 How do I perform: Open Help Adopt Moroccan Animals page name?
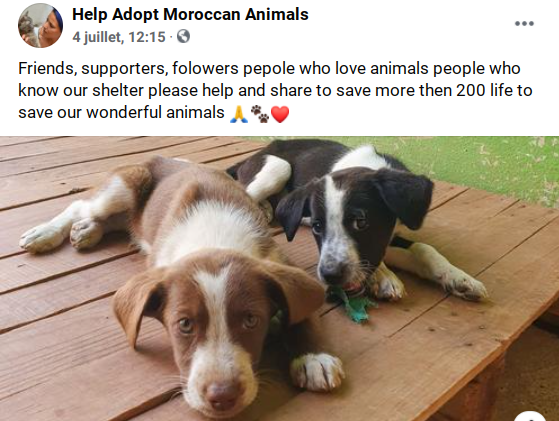[190, 15]
